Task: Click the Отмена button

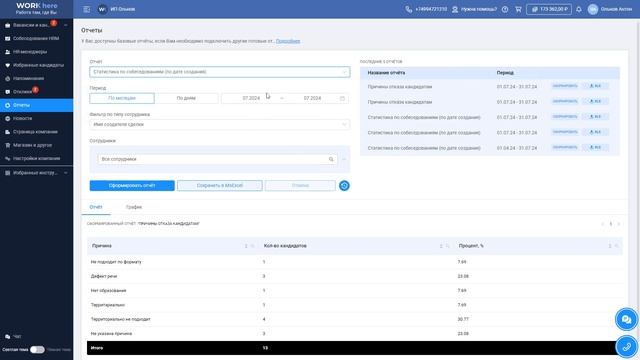Action: (x=300, y=186)
